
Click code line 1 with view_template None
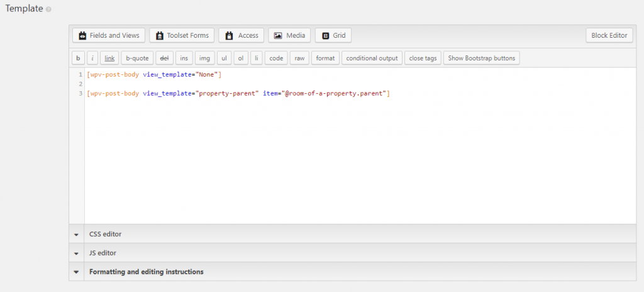[x=155, y=75]
